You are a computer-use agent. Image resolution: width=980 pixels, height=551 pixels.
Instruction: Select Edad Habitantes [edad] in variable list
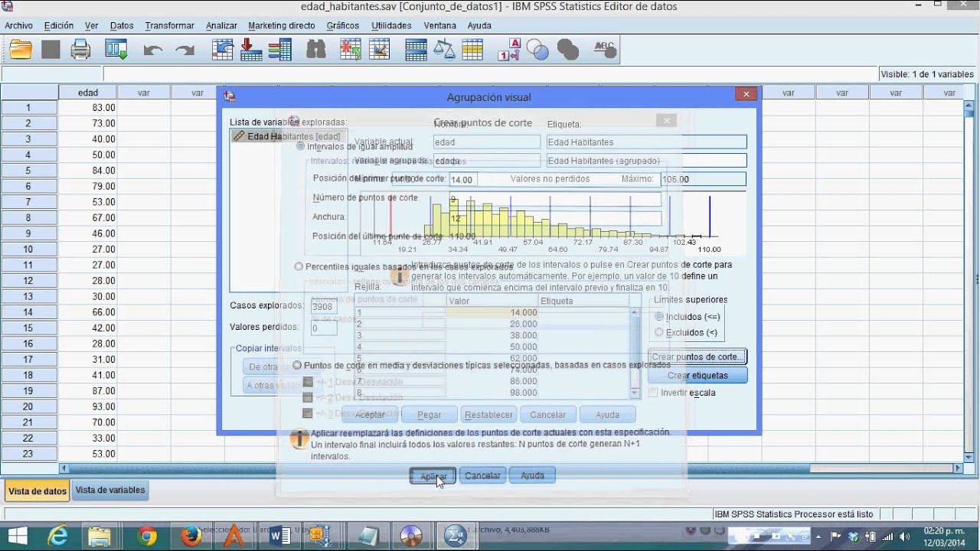[x=287, y=136]
